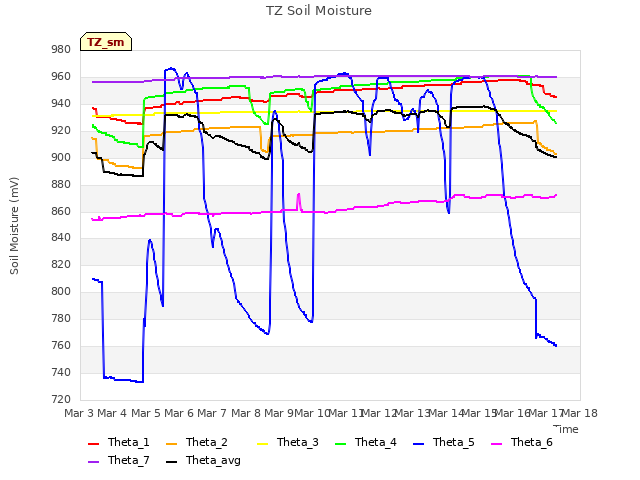The width and height of the screenshot is (640, 480).
Task: Click the 720 y-axis tick label
Action: (x=61, y=399)
